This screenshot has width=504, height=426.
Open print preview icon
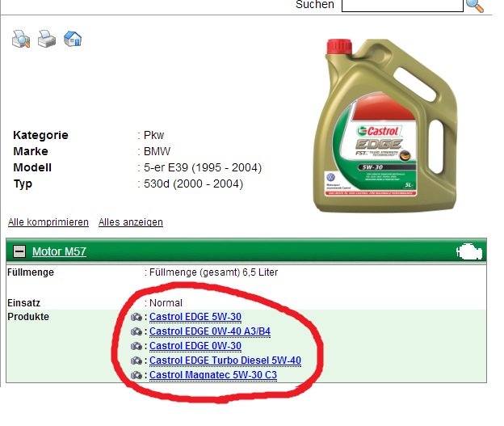[x=21, y=40]
